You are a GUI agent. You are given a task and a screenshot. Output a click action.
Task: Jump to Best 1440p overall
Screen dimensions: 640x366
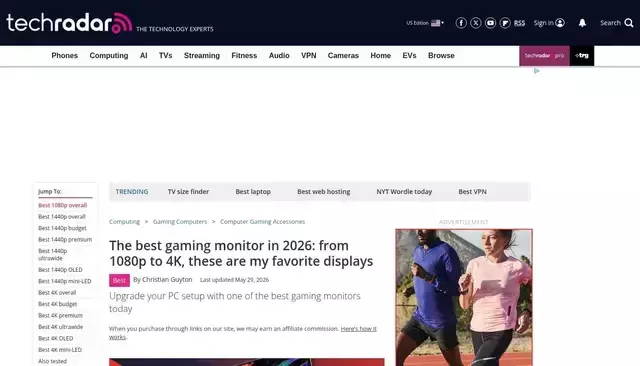click(62, 217)
